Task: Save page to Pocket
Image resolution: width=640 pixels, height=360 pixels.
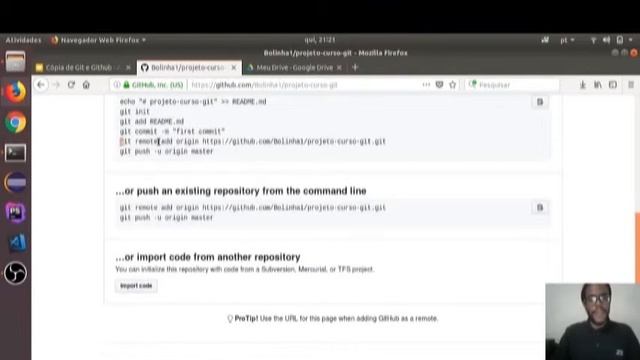Action: coord(439,84)
